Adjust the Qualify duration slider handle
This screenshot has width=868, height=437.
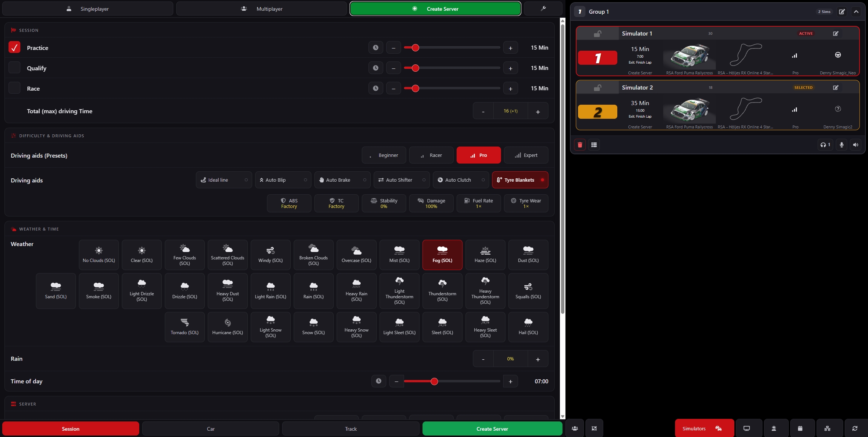tap(415, 68)
